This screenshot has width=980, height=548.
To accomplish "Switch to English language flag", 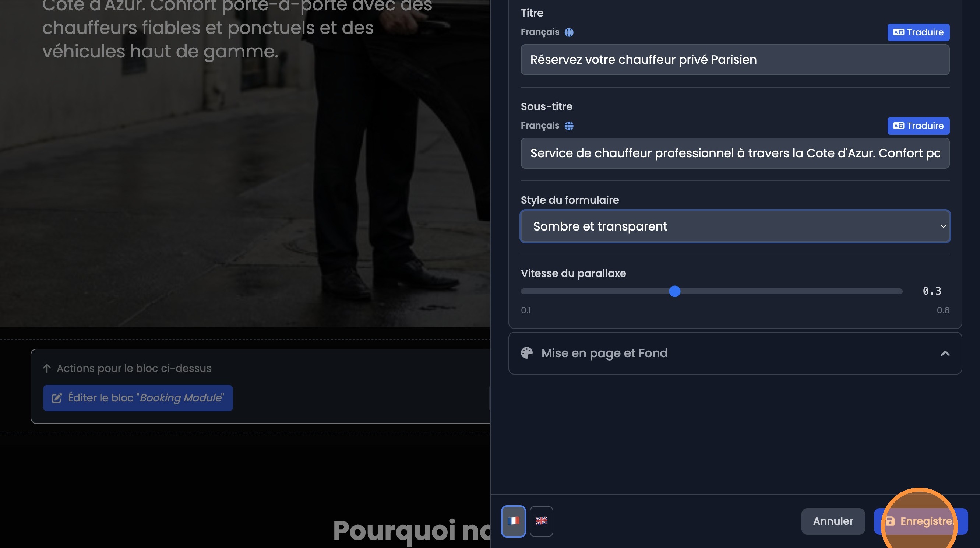I will 541,521.
